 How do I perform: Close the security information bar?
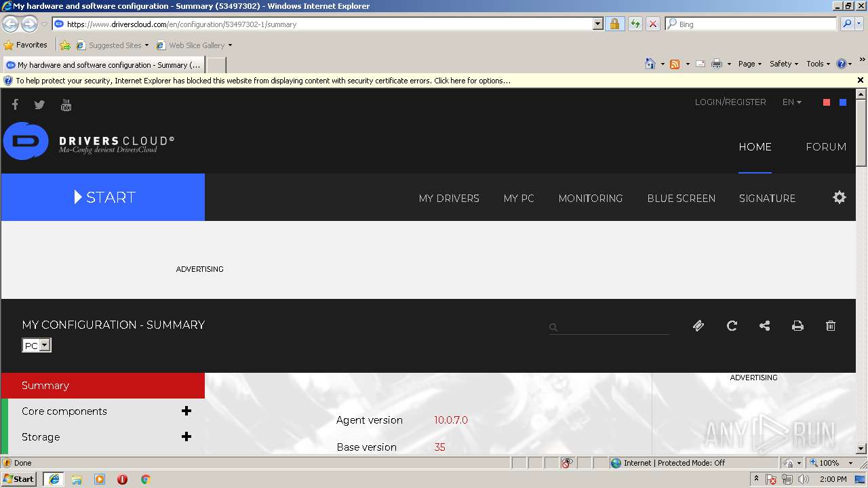click(861, 80)
